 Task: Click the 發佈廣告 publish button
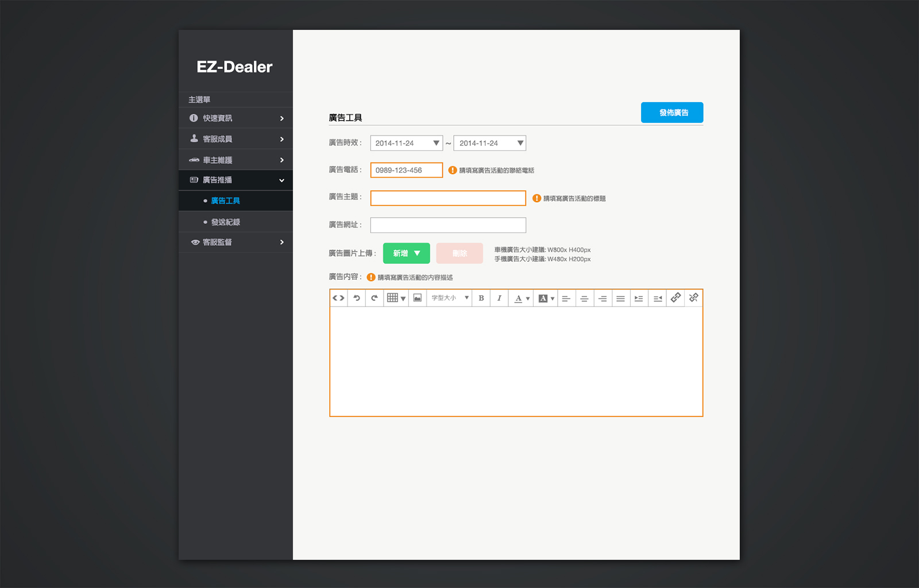672,113
